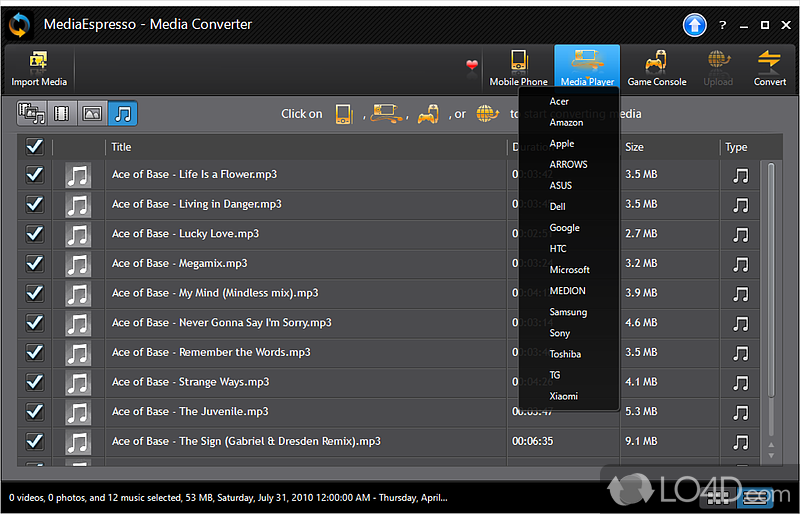This screenshot has width=800, height=514.
Task: Click music thumbnail for Life Is a Flower
Action: pyautogui.click(x=78, y=175)
